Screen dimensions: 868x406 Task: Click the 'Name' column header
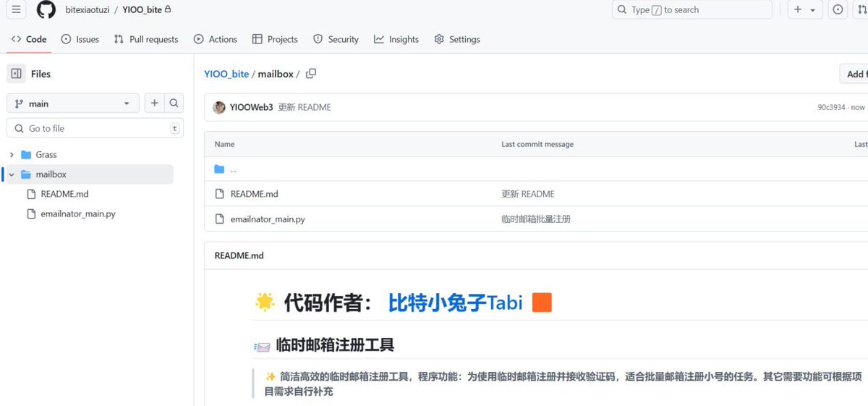224,144
